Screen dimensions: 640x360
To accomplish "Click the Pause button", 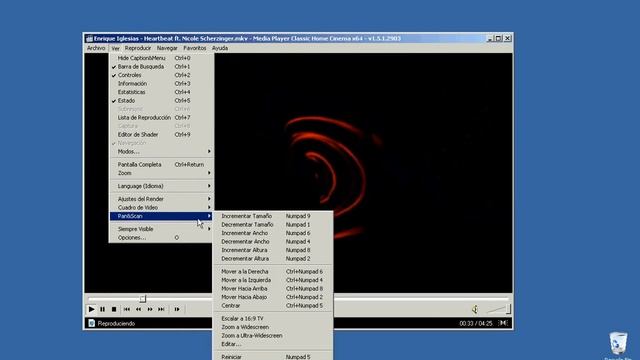I will (x=102, y=309).
